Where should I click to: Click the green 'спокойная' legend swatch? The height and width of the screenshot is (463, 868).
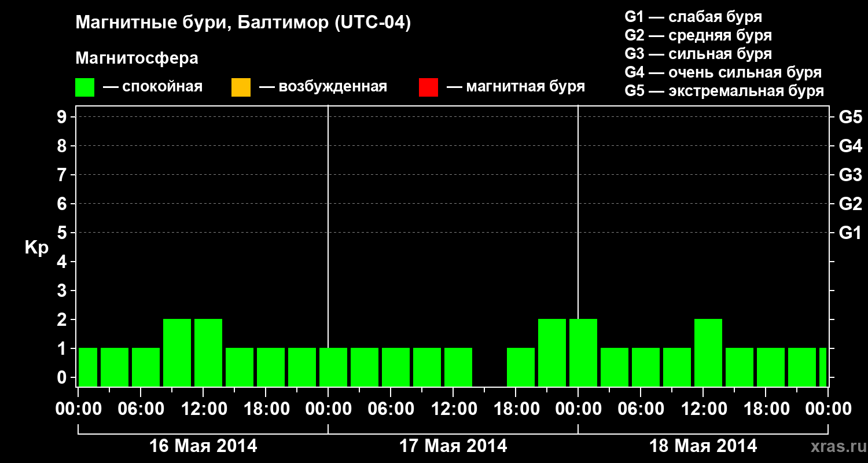click(x=85, y=87)
